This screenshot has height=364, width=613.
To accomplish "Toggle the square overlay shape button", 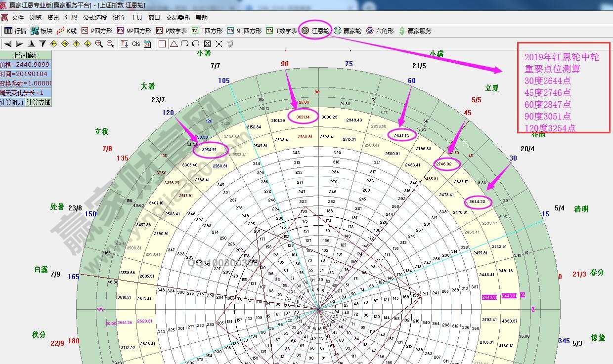I will (162, 44).
